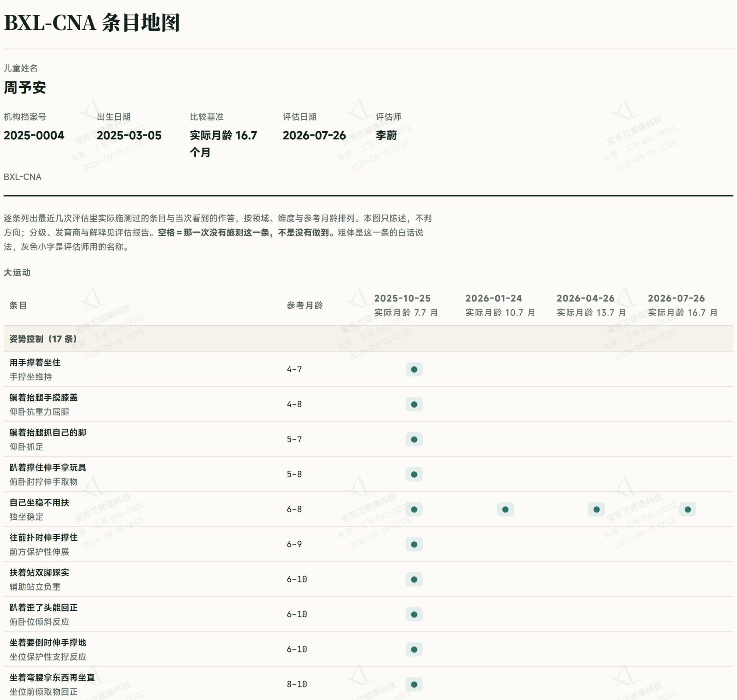Click the 参考月龄 column header
This screenshot has height=700, width=737.
(x=305, y=305)
